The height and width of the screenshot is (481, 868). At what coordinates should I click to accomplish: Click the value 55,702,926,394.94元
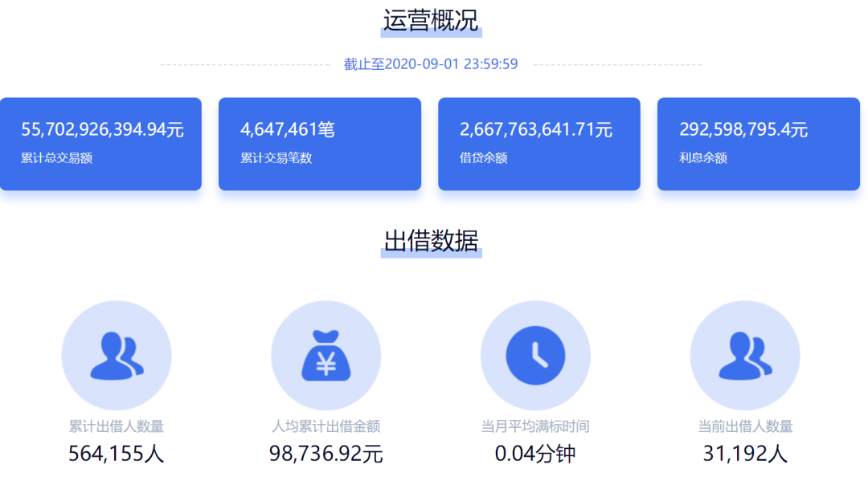coord(102,129)
